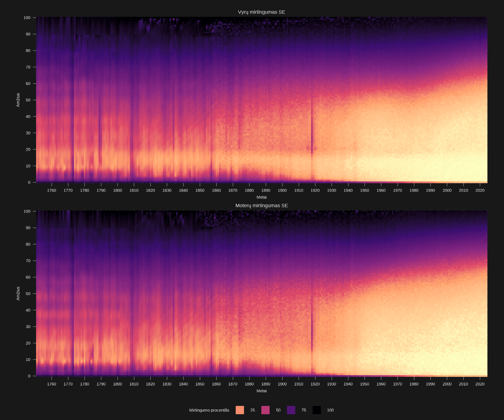Image resolution: width=504 pixels, height=420 pixels.
Task: Click the 'Amžius' y-axis title of bottom chart
Action: tap(18, 293)
